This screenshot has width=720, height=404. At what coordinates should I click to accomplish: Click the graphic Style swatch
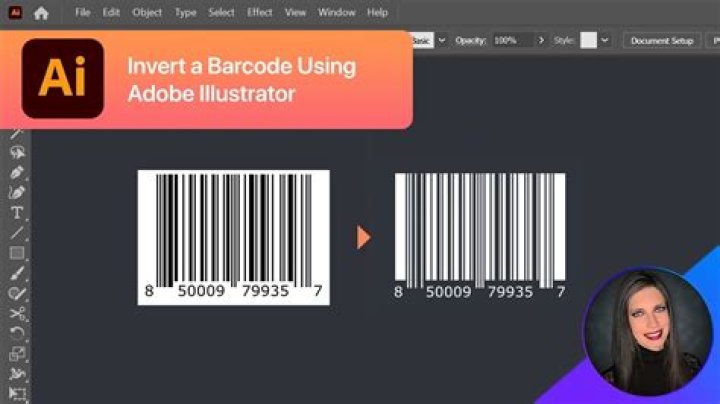pos(588,40)
